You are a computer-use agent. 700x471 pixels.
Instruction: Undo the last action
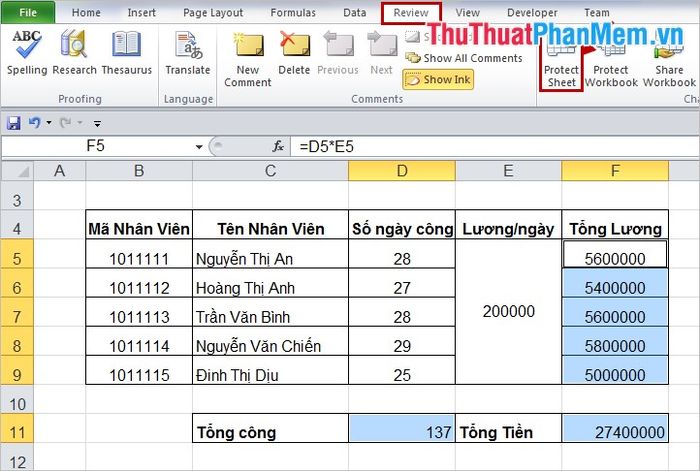(x=34, y=122)
